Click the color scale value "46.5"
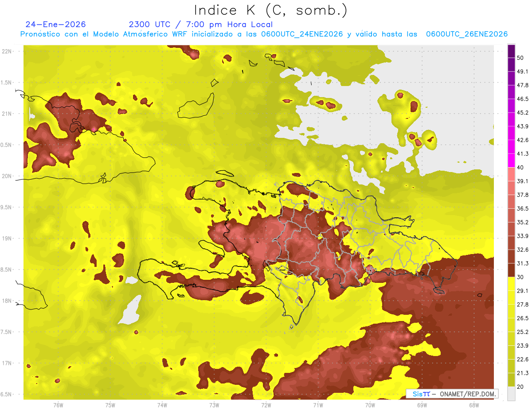Screen dimensions: 532x411 point(523,99)
